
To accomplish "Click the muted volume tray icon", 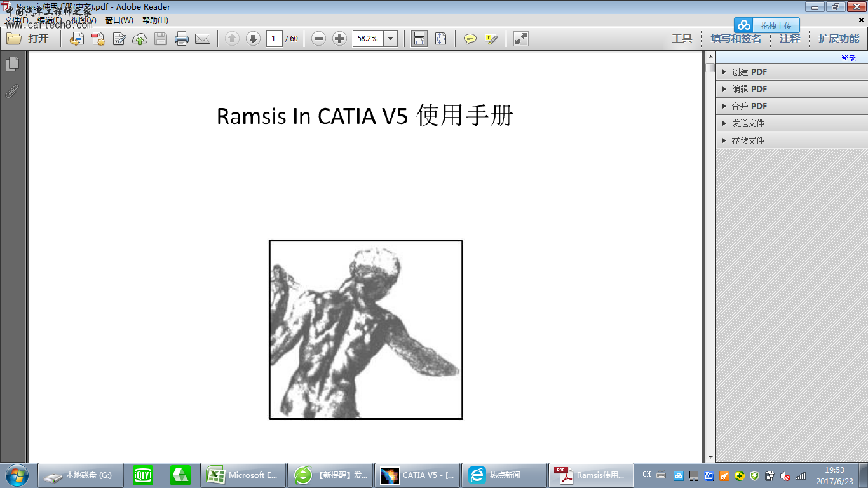I will point(785,475).
